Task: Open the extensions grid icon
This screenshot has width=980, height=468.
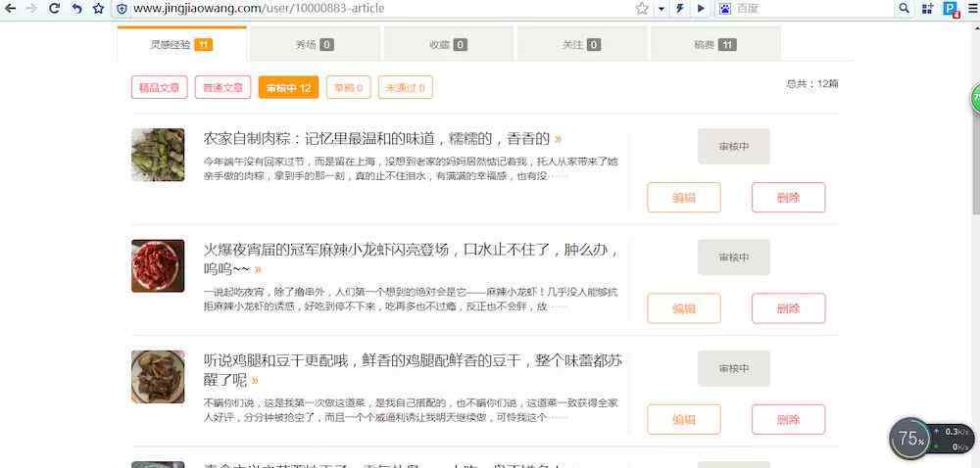Action: [x=927, y=9]
